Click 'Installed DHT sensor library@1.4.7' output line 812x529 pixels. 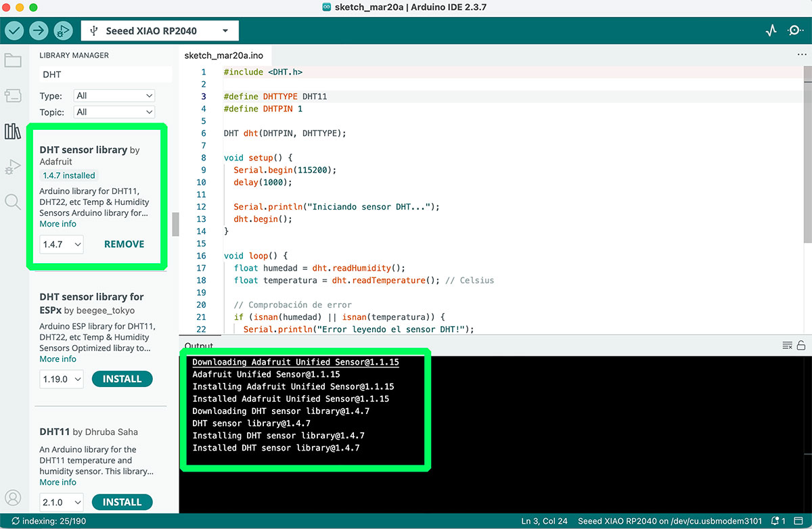tap(276, 448)
